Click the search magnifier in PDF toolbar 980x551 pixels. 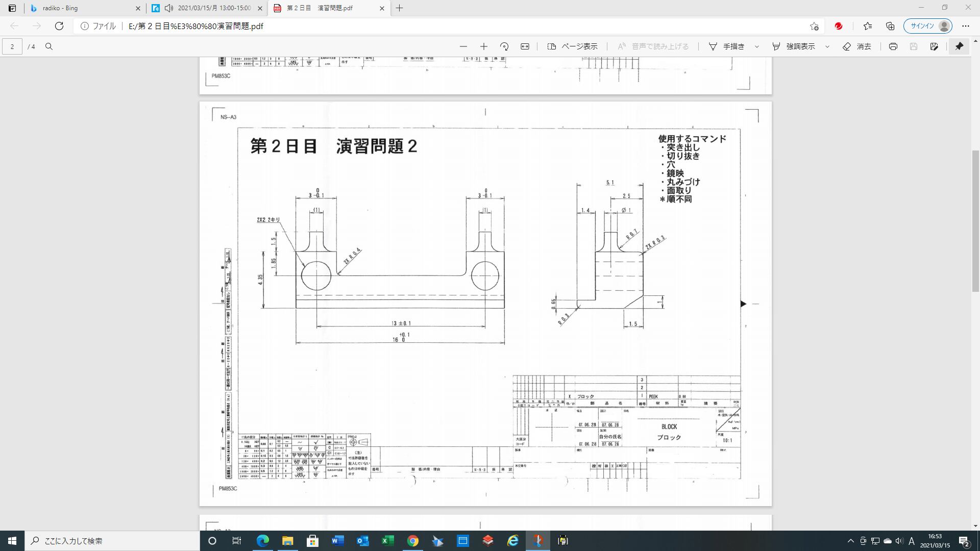pos(49,46)
